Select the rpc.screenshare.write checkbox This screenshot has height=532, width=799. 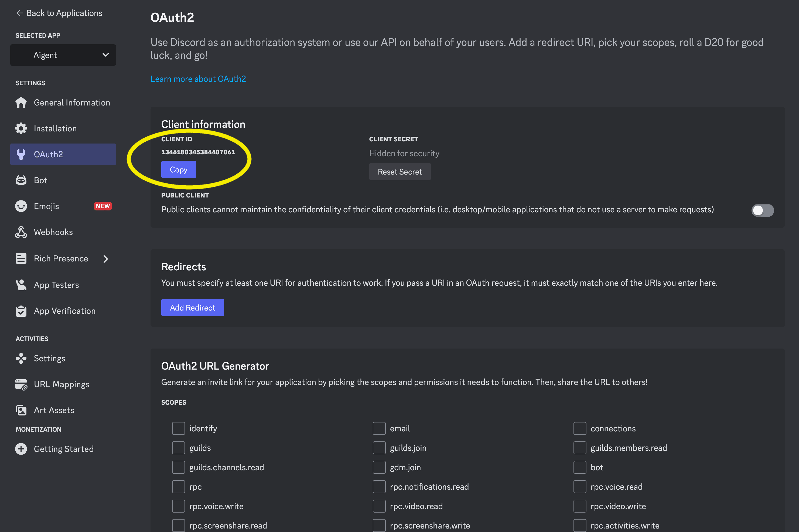tap(379, 526)
